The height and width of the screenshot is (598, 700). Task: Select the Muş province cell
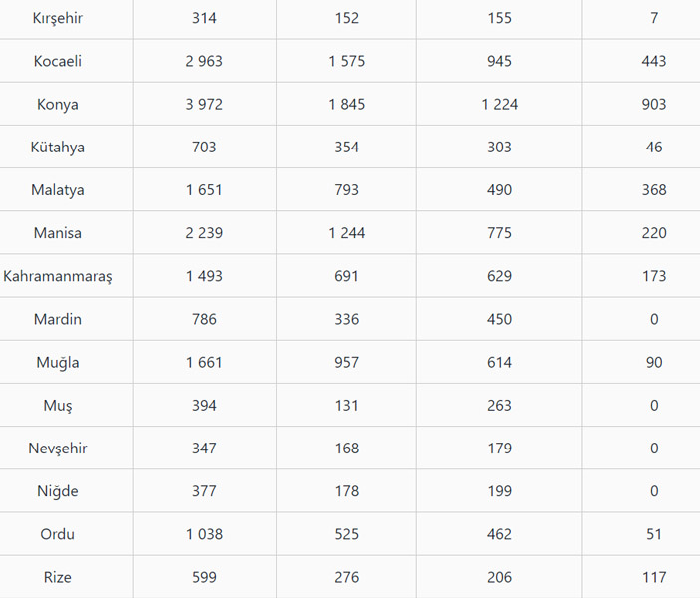point(58,405)
